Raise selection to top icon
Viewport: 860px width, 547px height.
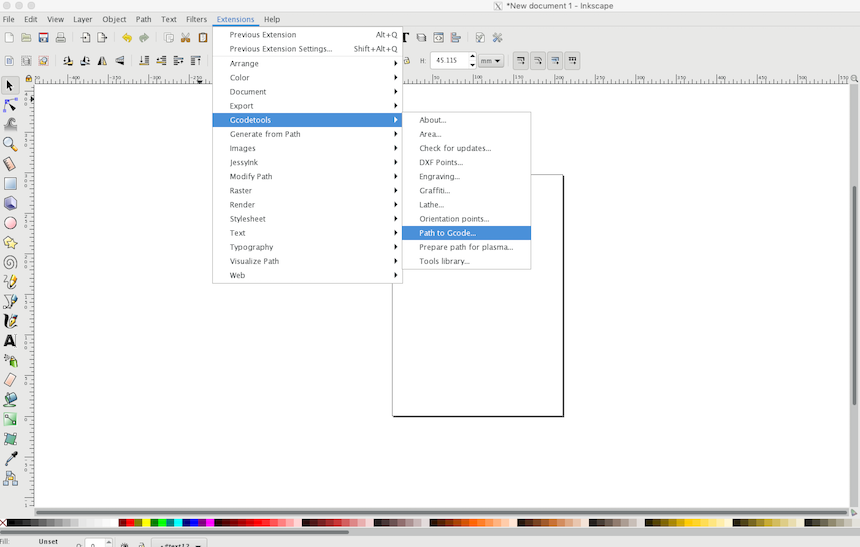point(195,61)
